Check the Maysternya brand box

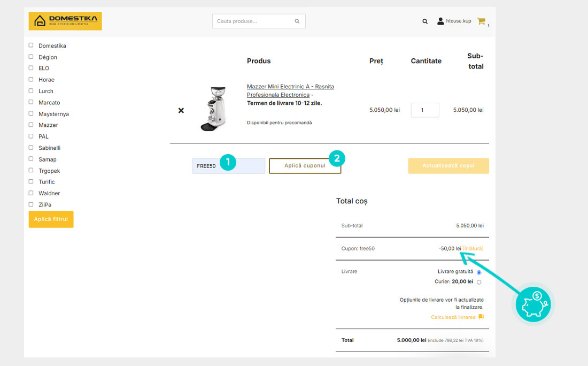31,113
